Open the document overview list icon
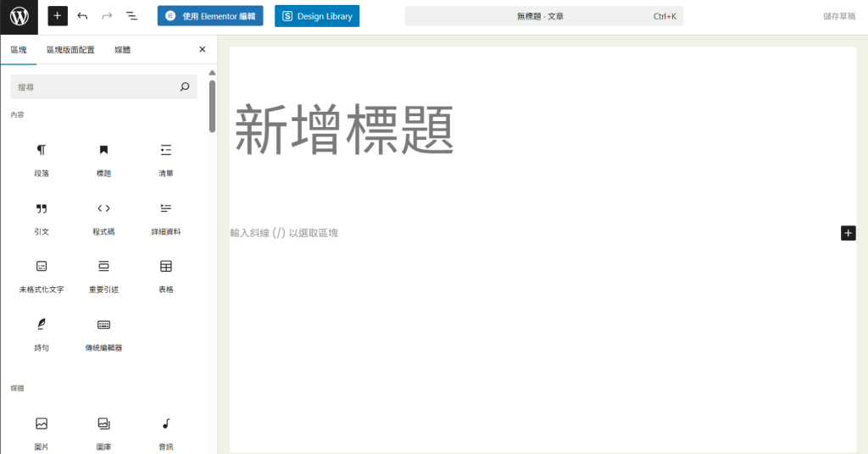This screenshot has height=454, width=868. [x=131, y=16]
